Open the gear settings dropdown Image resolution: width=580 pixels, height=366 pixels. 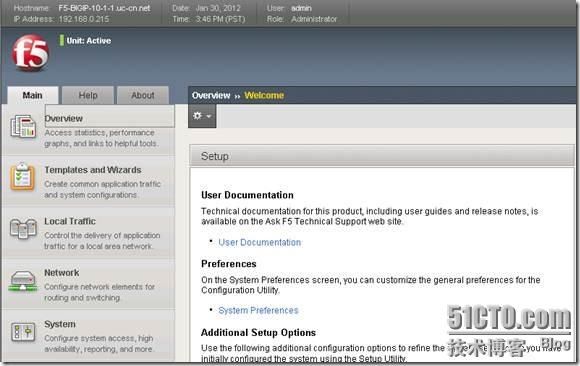pyautogui.click(x=202, y=116)
